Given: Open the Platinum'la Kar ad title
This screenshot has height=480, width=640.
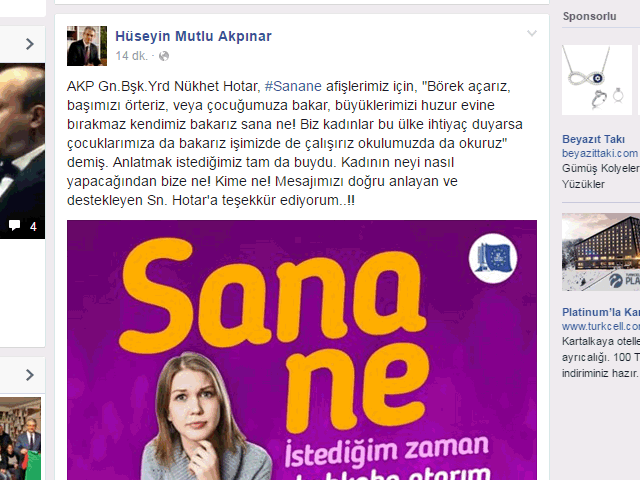Looking at the screenshot, I should click(x=601, y=312).
